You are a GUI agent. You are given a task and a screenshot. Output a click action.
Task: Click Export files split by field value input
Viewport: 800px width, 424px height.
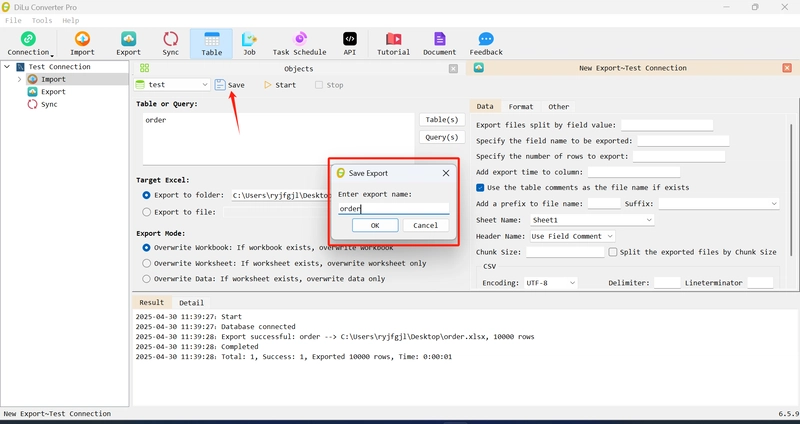[x=667, y=125]
